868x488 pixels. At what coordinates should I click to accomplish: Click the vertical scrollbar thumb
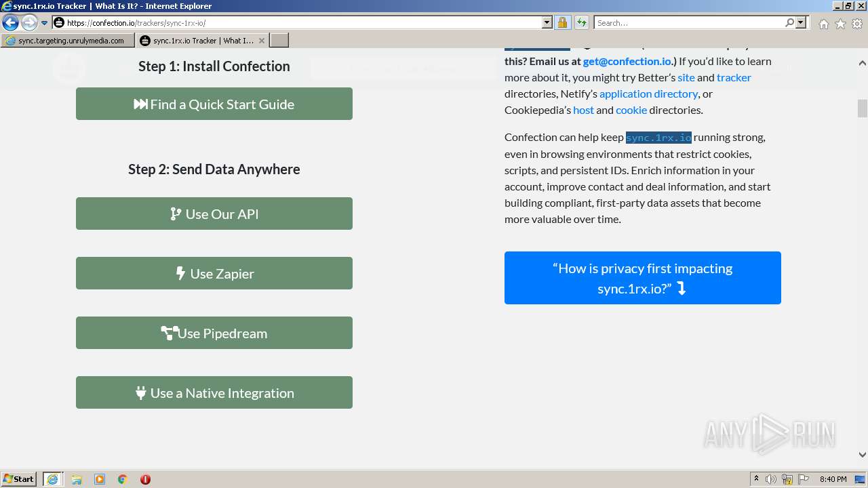click(862, 108)
